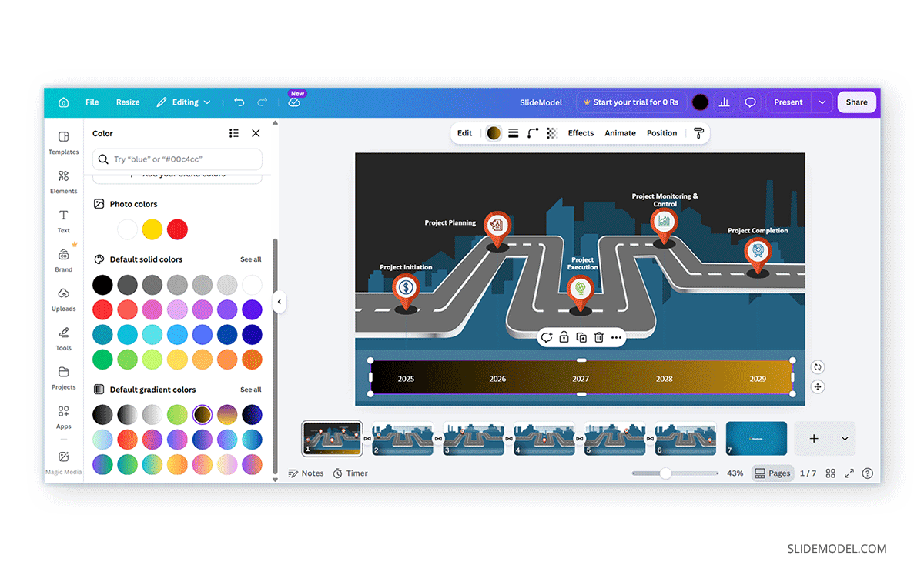Viewport: 924px width, 572px height.
Task: Click the Magic Media app icon
Action: coord(63,462)
